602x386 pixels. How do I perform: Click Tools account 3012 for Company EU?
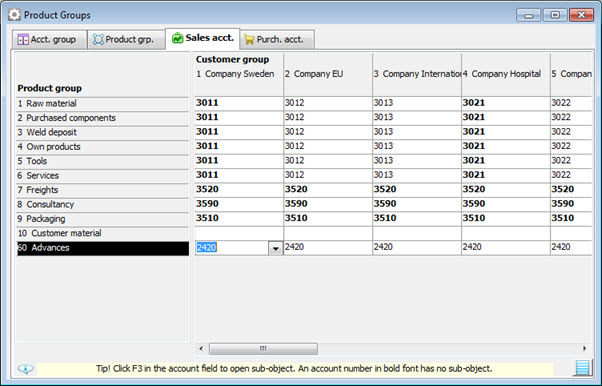(328, 161)
